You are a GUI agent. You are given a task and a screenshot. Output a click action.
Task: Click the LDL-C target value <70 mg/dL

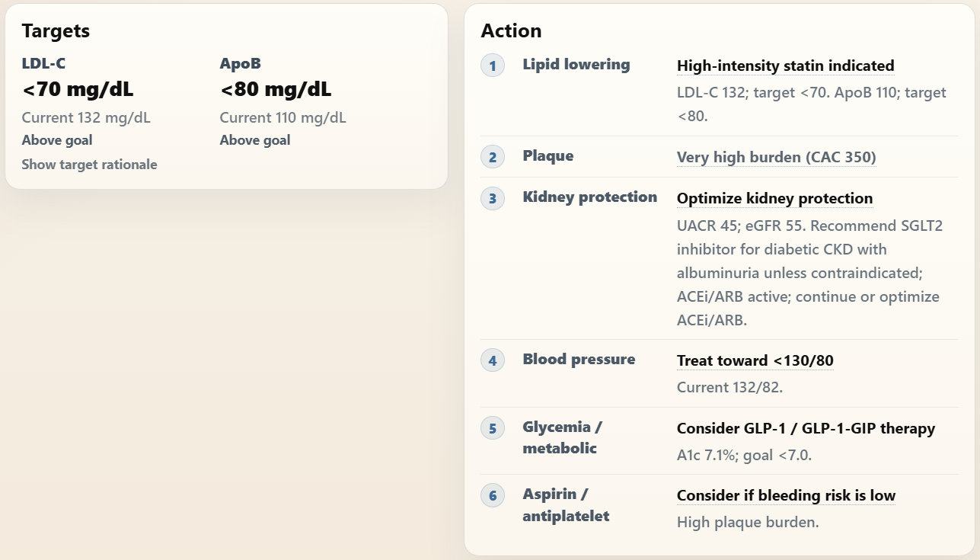[x=78, y=90]
